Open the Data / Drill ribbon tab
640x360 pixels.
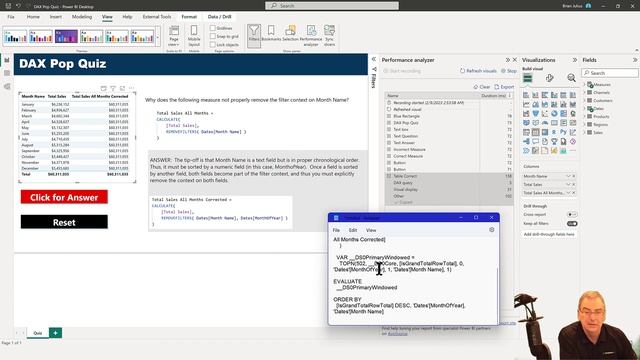(220, 17)
